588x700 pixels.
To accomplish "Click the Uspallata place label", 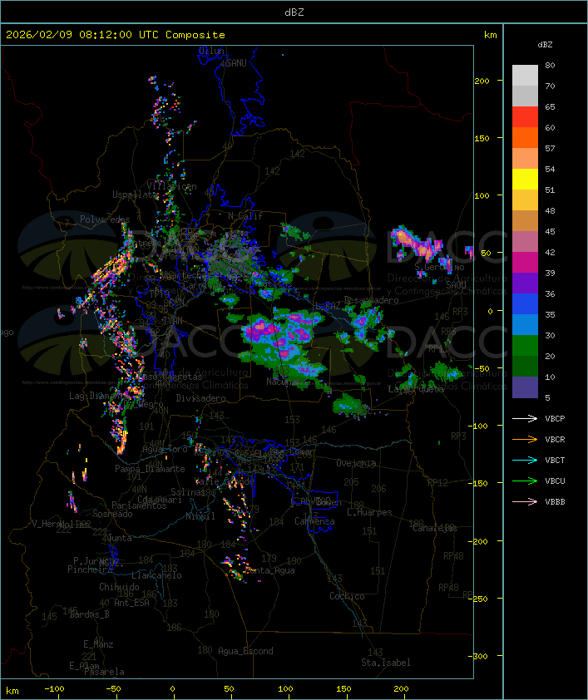I will pyautogui.click(x=135, y=195).
